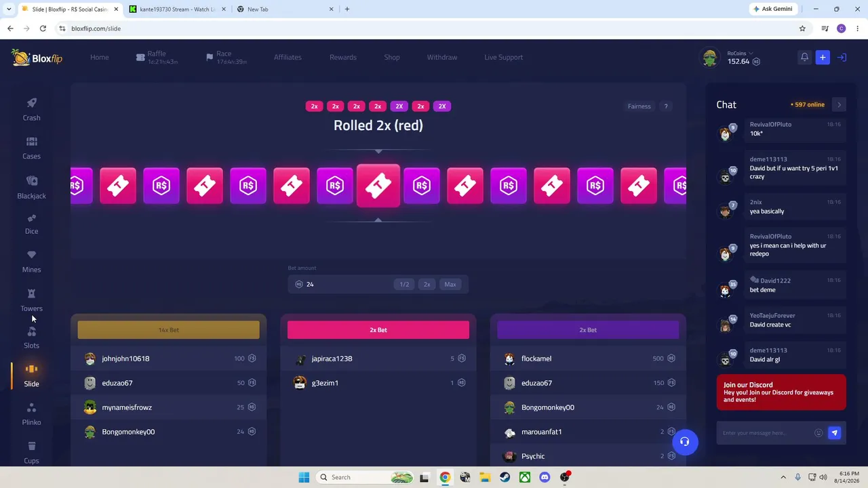Screen dimensions: 868x488
Task: Click the Bloxflip logo
Action: point(37,58)
